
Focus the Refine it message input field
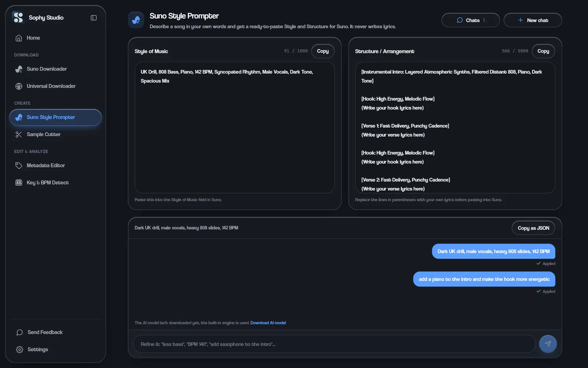tap(334, 344)
